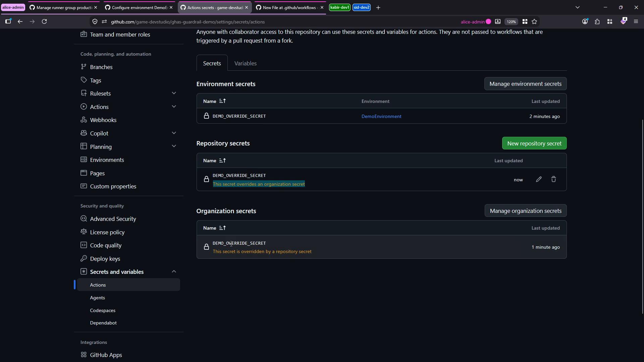Switch to the Variables tab
The width and height of the screenshot is (644, 362).
246,63
